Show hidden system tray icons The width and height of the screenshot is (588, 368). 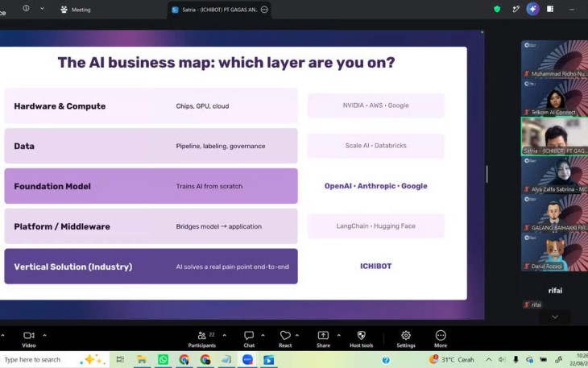click(489, 360)
